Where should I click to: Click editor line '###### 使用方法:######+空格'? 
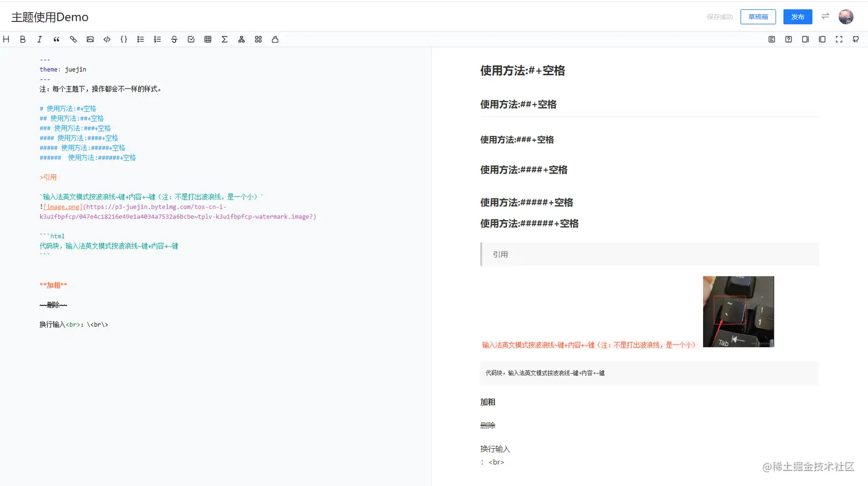point(88,157)
